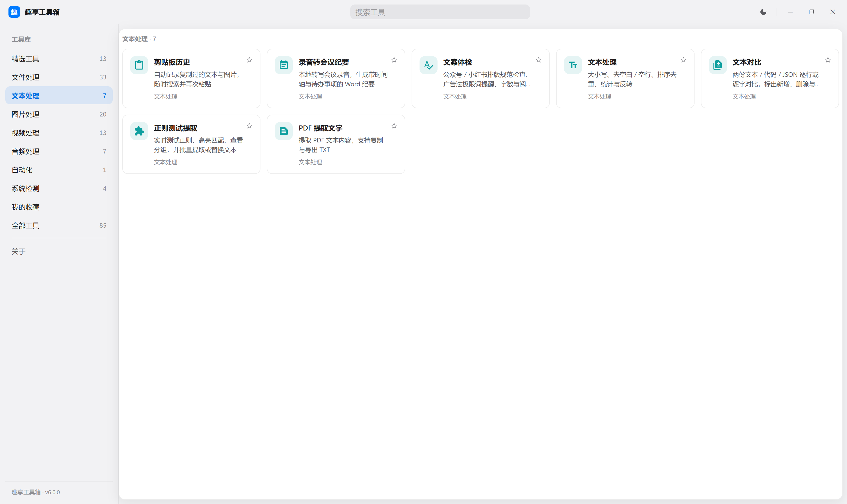The width and height of the screenshot is (847, 504).
Task: Open the 关于 page
Action: (x=59, y=251)
